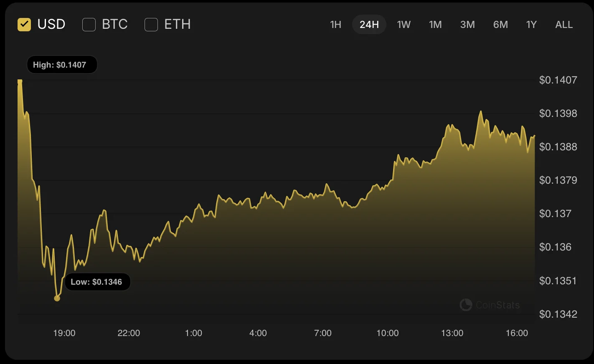Select the 3M time range
Viewport: 594px width, 364px height.
point(467,25)
